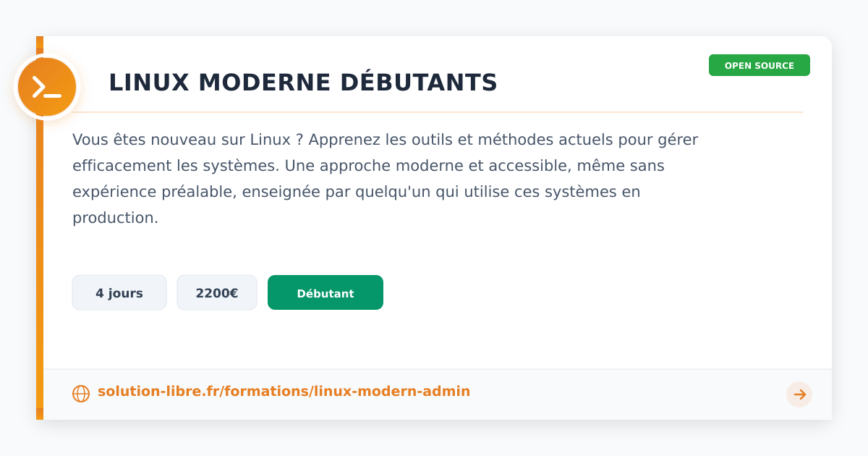
Task: Open the solution-libre.fr formations link
Action: [284, 392]
